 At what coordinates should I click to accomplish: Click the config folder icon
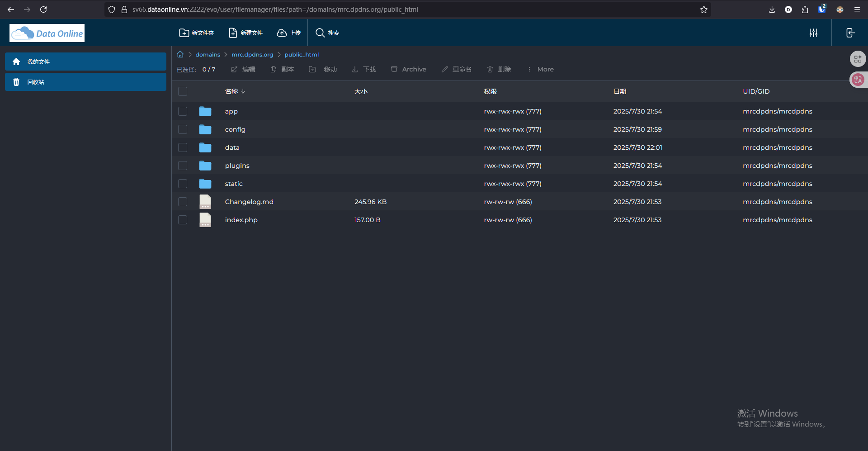(x=205, y=129)
